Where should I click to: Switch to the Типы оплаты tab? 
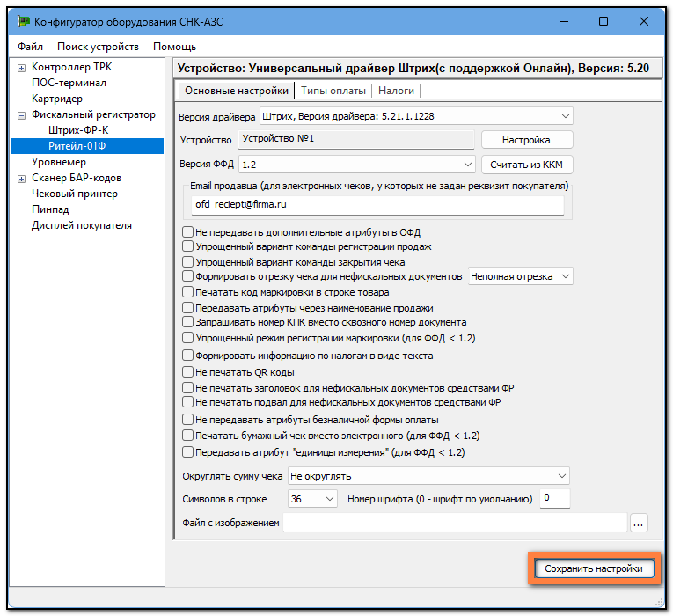(333, 91)
